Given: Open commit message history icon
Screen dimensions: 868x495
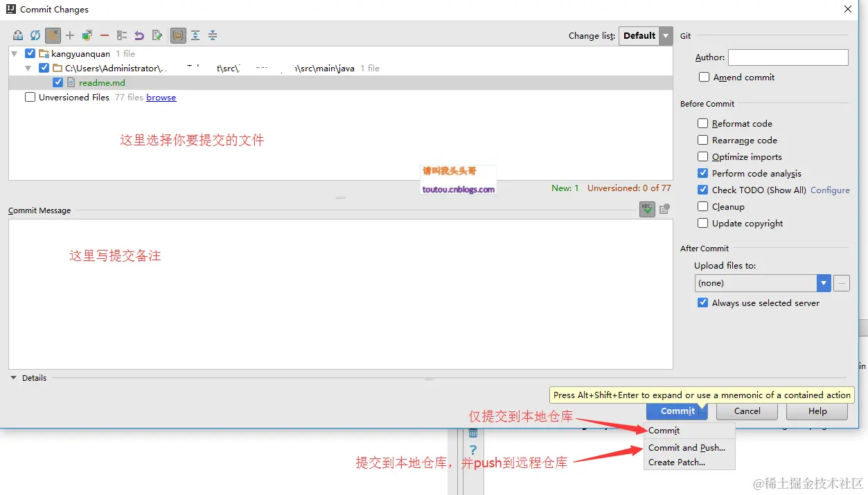Looking at the screenshot, I should click(x=664, y=208).
